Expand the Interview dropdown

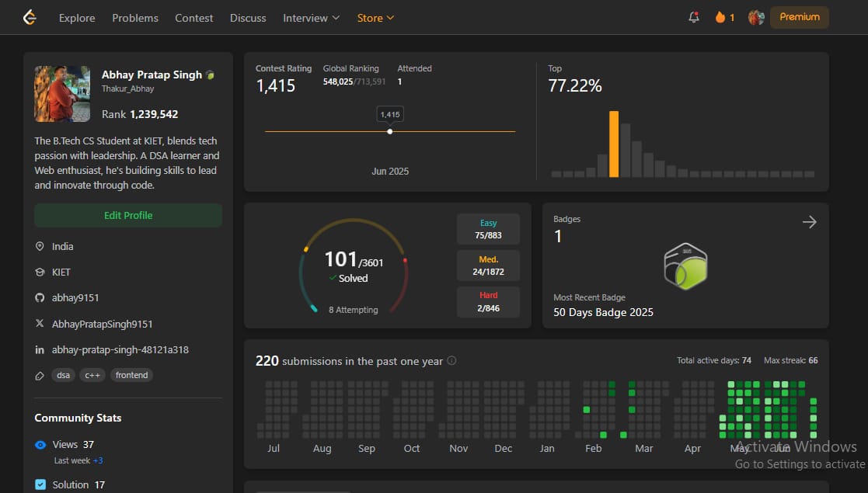tap(311, 18)
